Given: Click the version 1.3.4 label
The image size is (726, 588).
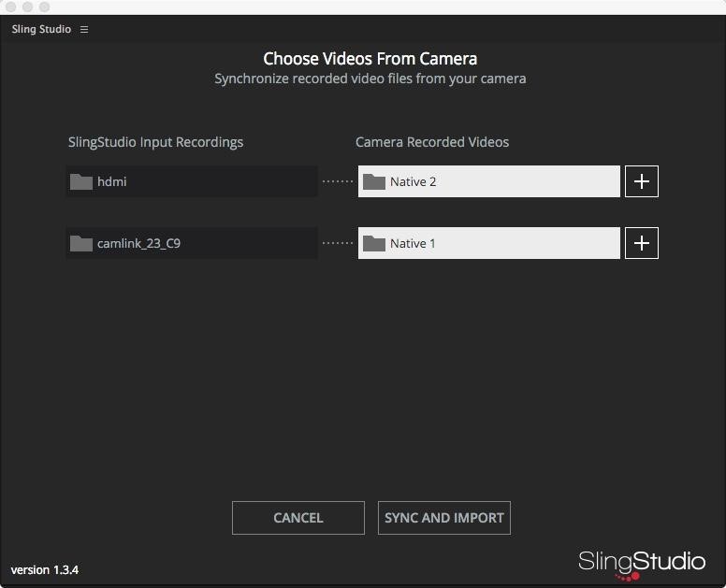Looking at the screenshot, I should [45, 570].
